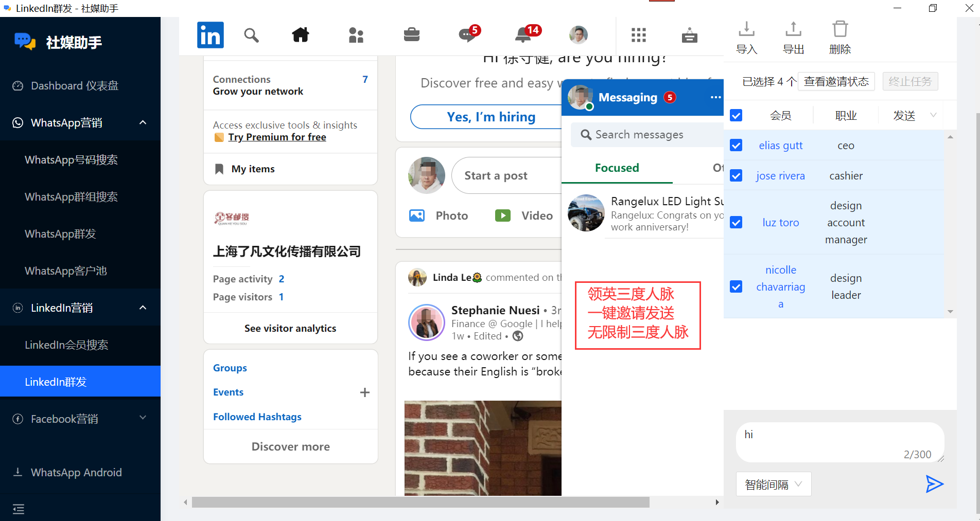The width and height of the screenshot is (980, 521).
Task: Send message with paper plane icon
Action: coord(934,484)
